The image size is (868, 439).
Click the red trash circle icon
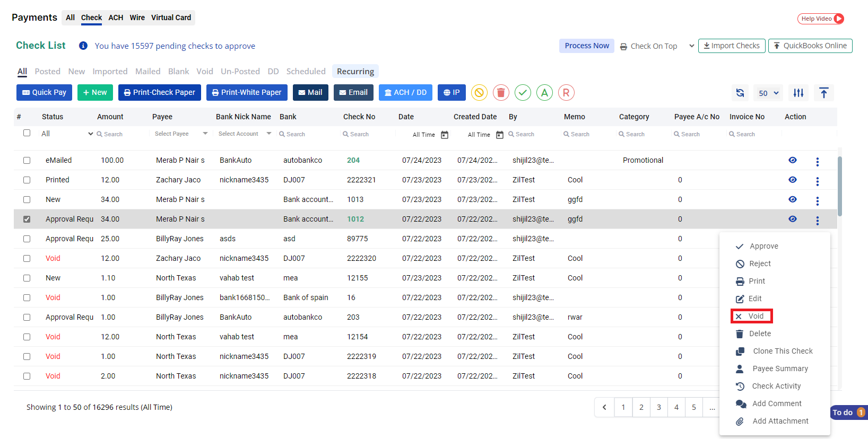[501, 93]
